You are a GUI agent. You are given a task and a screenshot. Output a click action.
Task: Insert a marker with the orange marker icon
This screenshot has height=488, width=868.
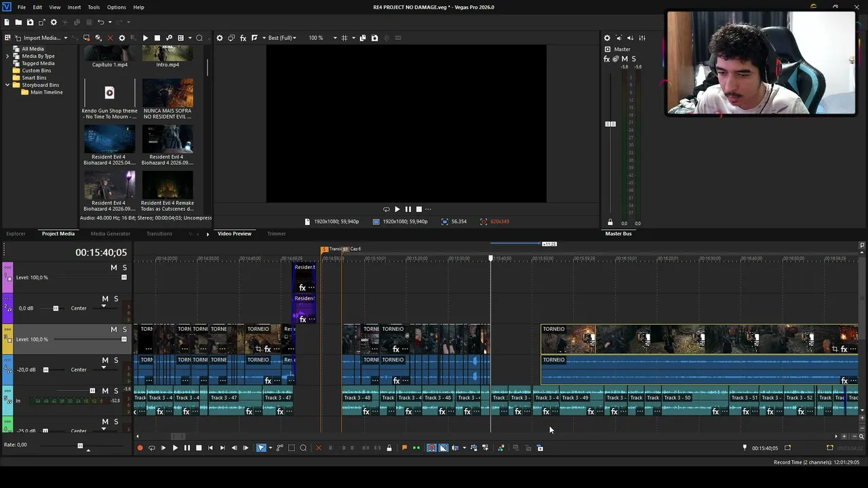coord(405,448)
